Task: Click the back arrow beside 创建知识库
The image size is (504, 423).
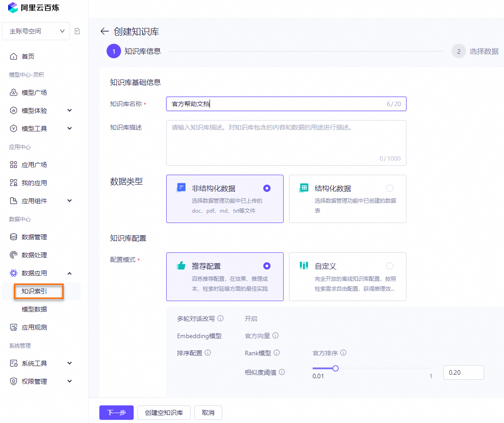Action: [x=105, y=31]
